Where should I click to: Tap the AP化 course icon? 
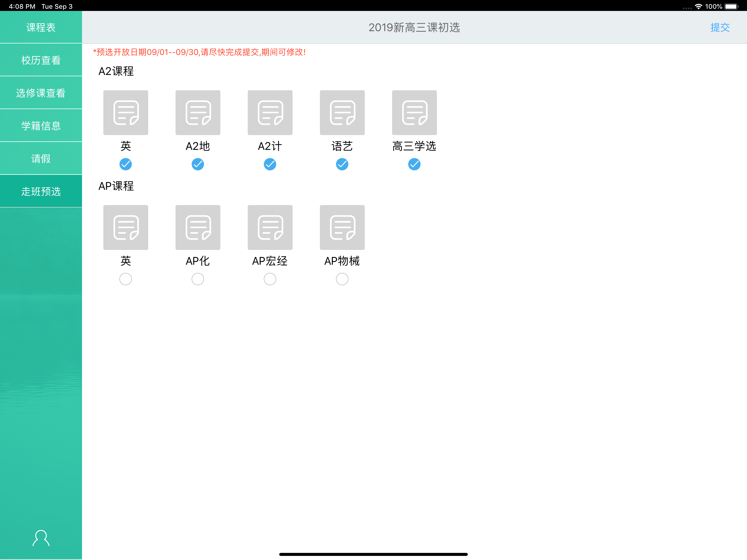click(x=198, y=227)
